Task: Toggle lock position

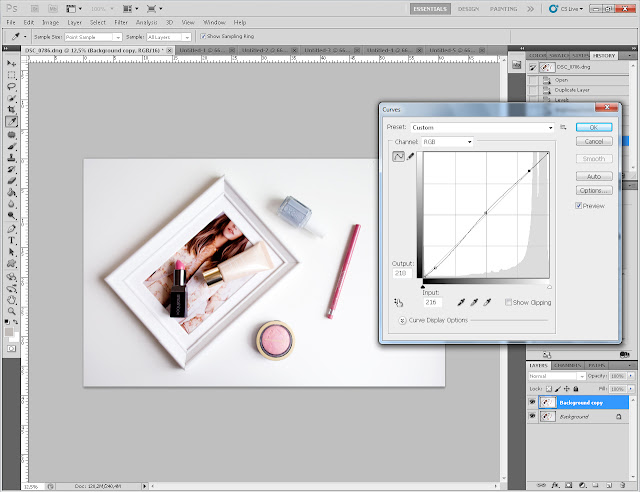Action: tap(567, 389)
